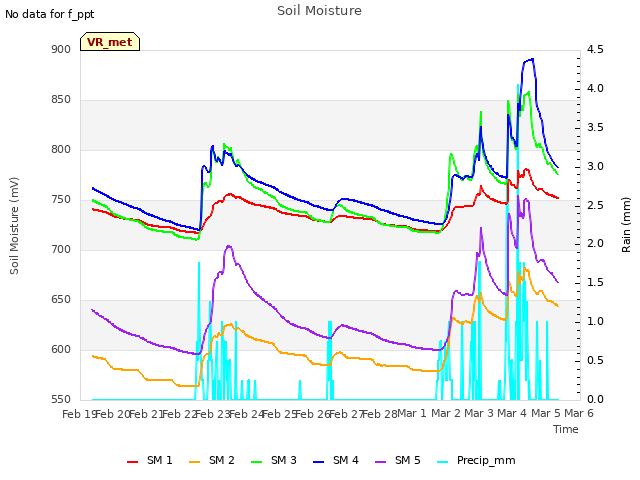The image size is (640, 480).
Task: Click the Time axis label
Action: coord(566,429)
